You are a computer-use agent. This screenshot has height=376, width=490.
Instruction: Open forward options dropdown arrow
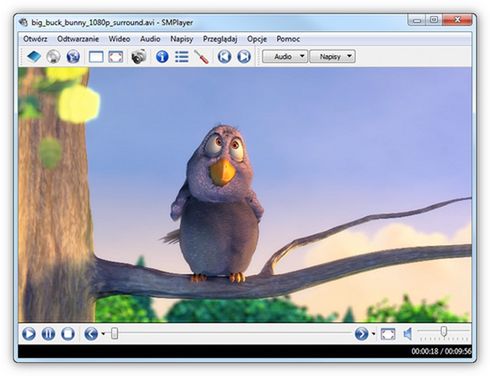(373, 334)
